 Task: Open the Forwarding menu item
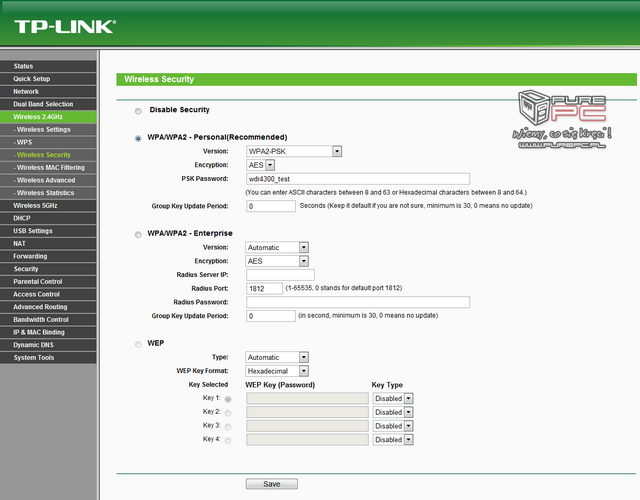pos(48,256)
